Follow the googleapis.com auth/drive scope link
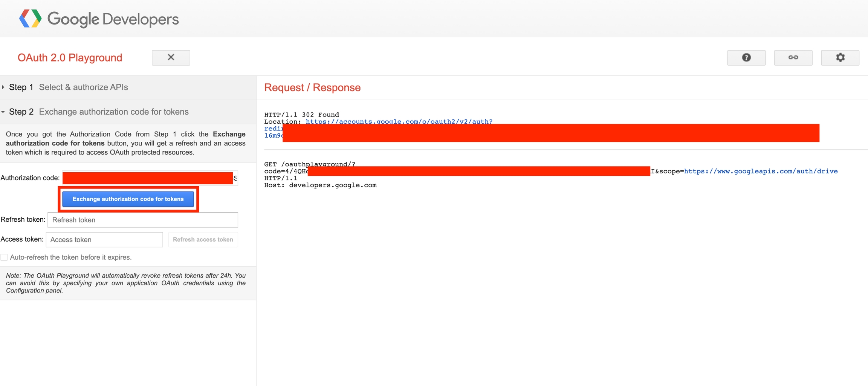Image resolution: width=868 pixels, height=386 pixels. pos(761,172)
